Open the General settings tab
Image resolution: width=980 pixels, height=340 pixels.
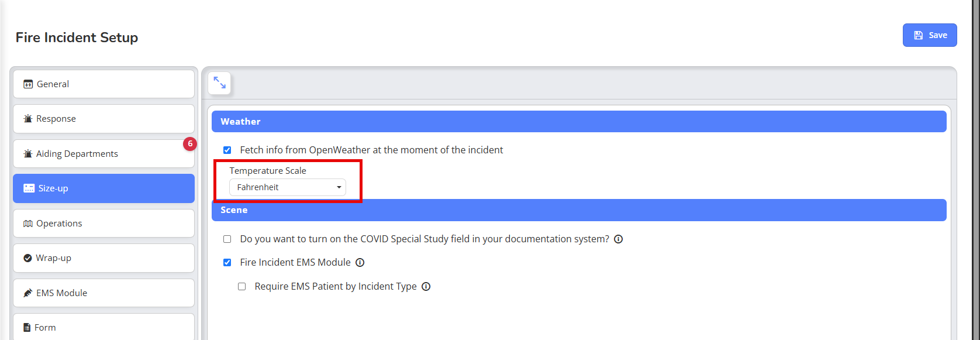(x=103, y=84)
